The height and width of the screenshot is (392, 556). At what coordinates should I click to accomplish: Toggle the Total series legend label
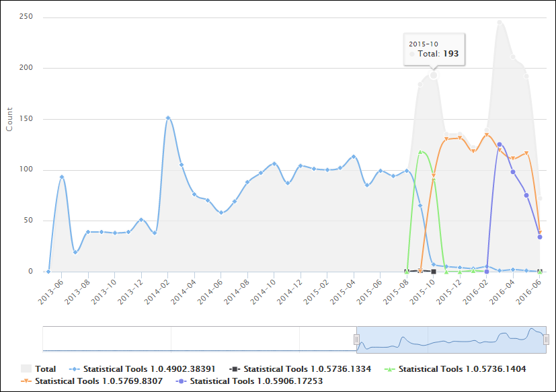coord(45,369)
